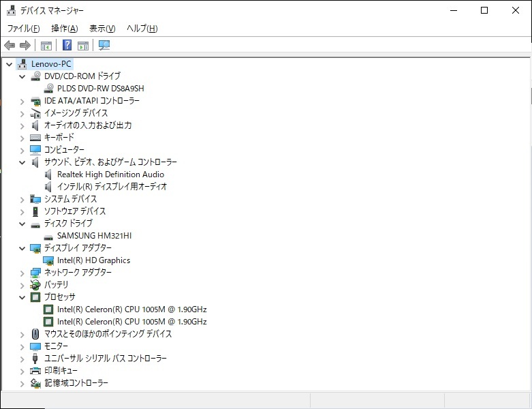
Task: Select the イメージング デバイス category label
Action: pyautogui.click(x=76, y=112)
